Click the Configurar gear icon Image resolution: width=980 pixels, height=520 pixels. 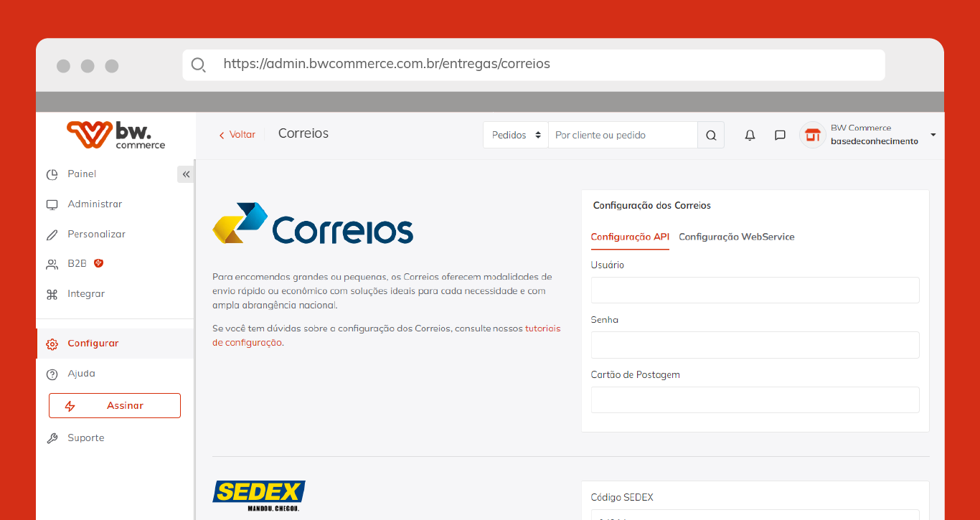click(52, 344)
